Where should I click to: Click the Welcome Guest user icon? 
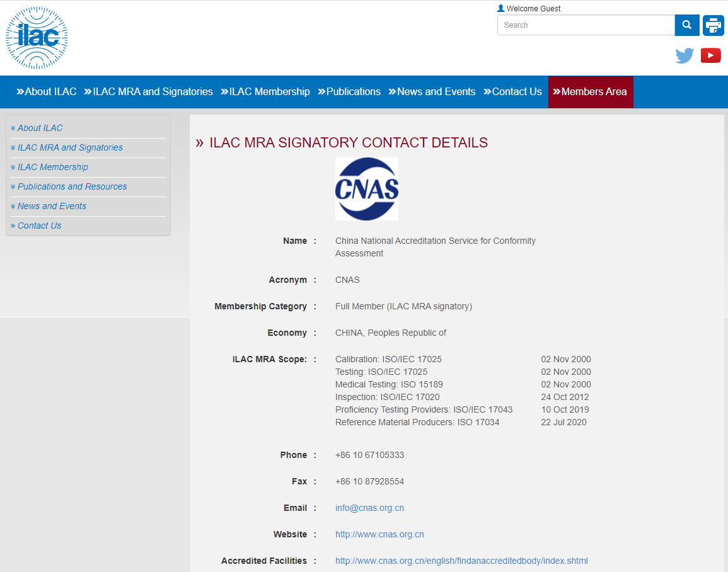click(501, 9)
